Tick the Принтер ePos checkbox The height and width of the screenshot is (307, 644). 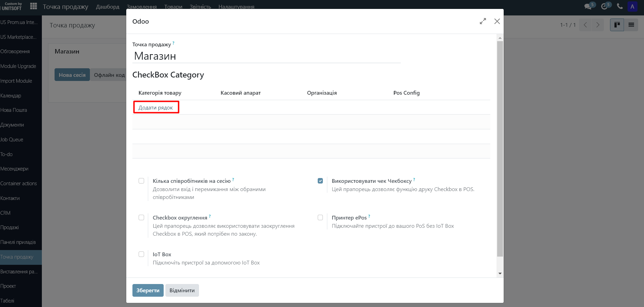click(x=320, y=217)
